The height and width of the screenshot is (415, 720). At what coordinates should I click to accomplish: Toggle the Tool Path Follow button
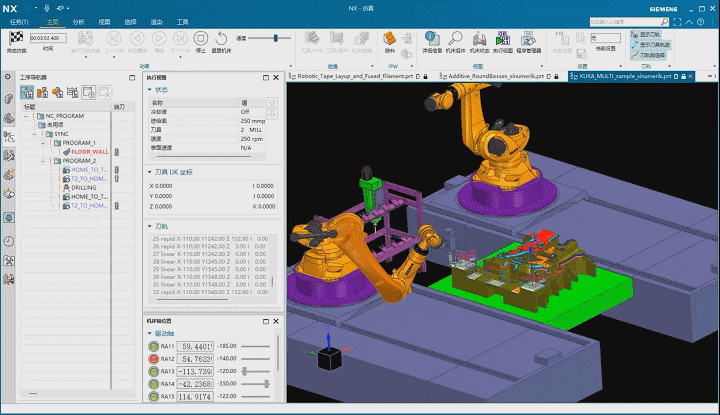coord(648,55)
